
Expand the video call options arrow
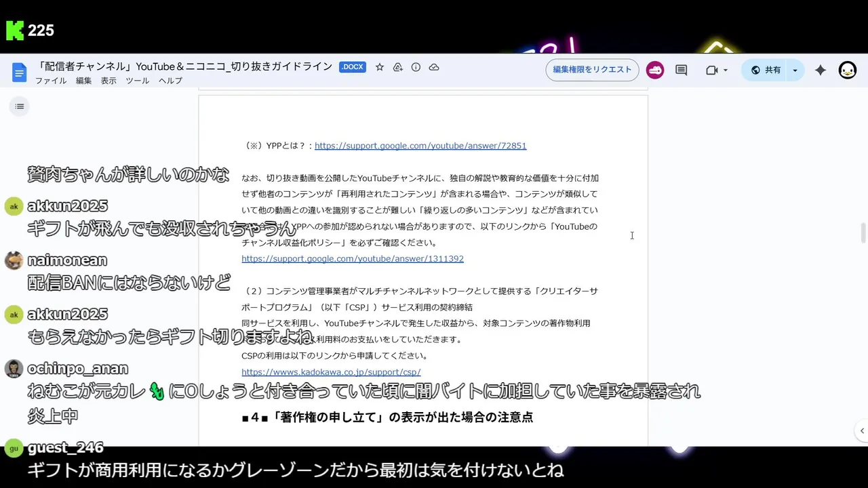tap(726, 70)
